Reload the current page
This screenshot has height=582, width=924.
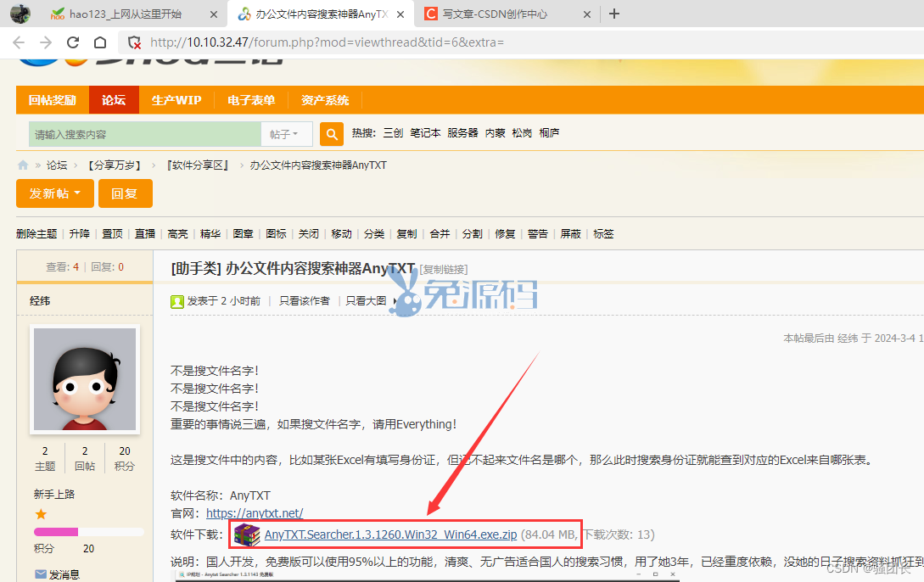click(73, 42)
